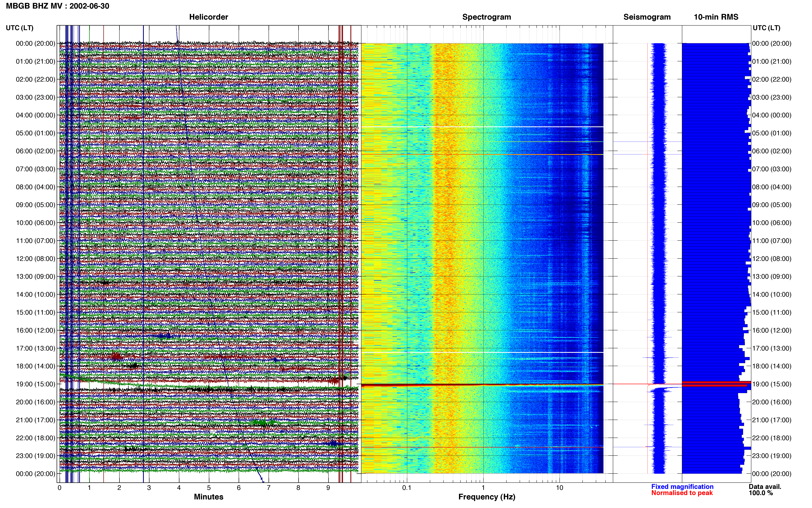Click the "7" tick on the Minutes axis
The image size is (812, 508).
click(269, 488)
